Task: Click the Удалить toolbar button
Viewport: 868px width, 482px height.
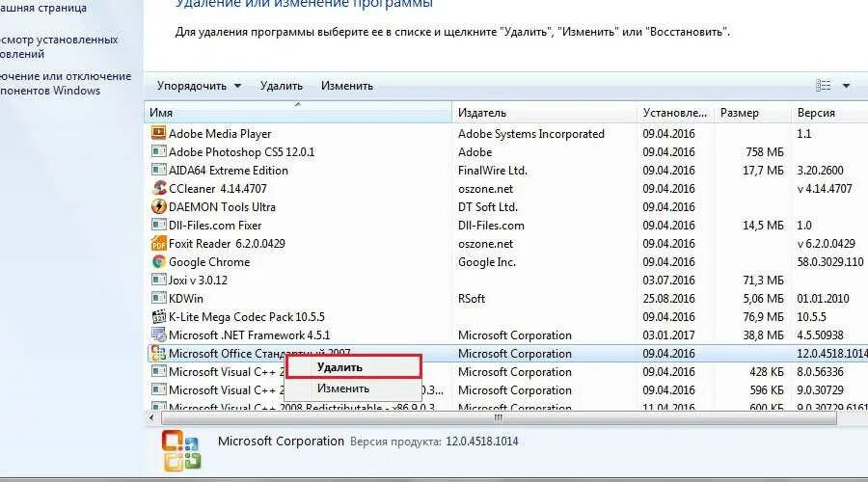Action: 282,86
